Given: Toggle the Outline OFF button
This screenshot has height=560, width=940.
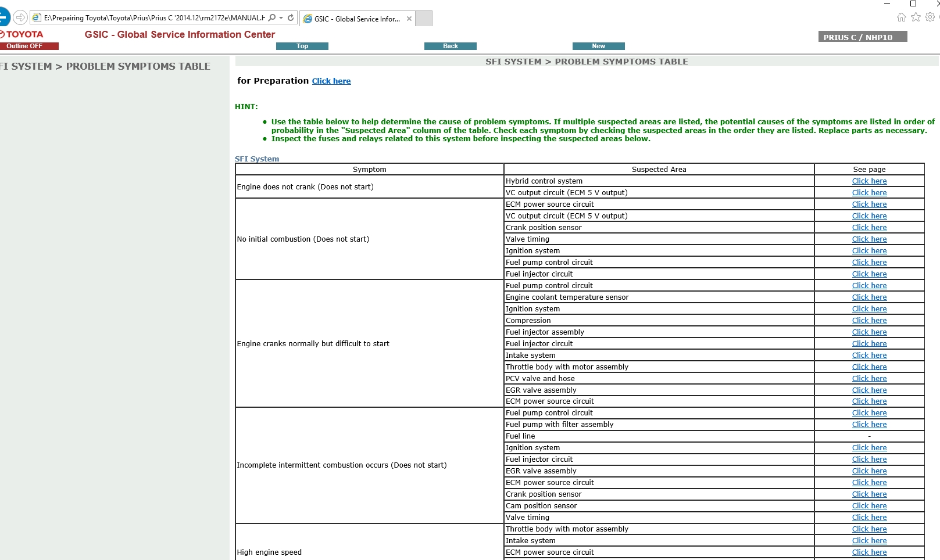Looking at the screenshot, I should pos(29,46).
